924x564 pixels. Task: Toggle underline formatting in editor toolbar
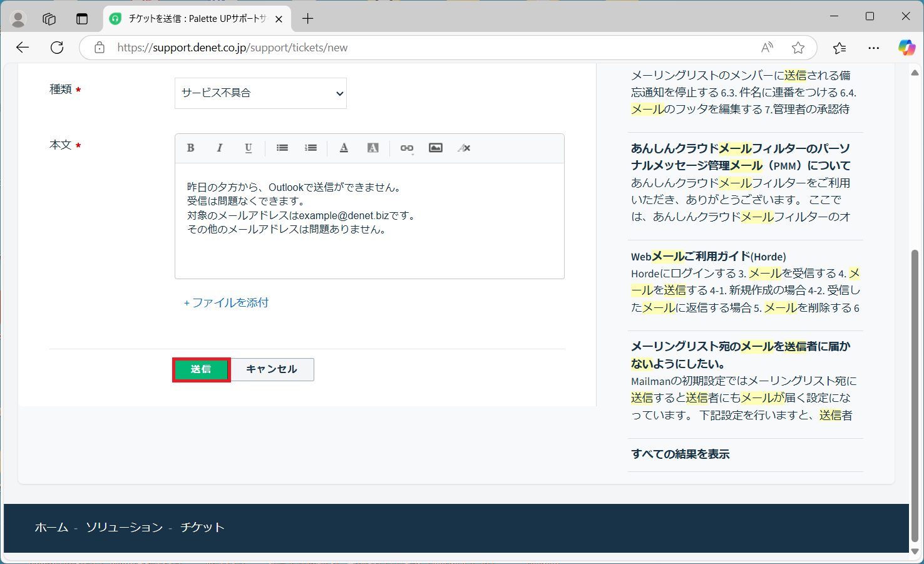(249, 148)
